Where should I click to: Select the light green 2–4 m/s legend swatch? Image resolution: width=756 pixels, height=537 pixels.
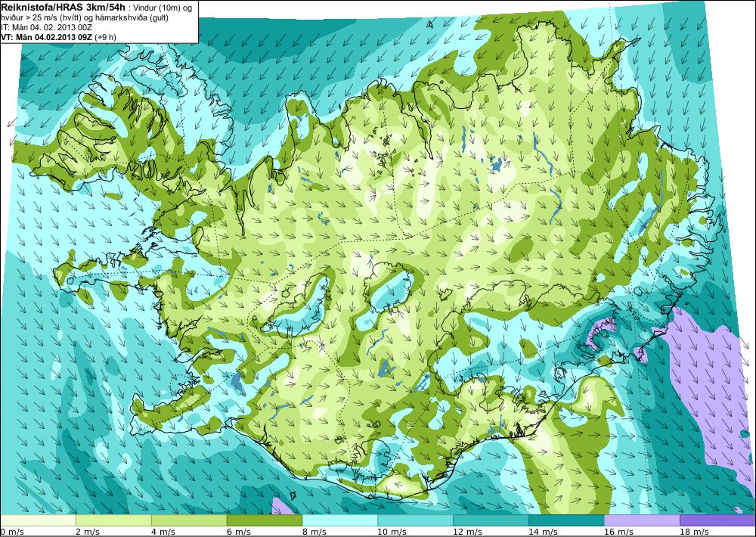pos(114,520)
